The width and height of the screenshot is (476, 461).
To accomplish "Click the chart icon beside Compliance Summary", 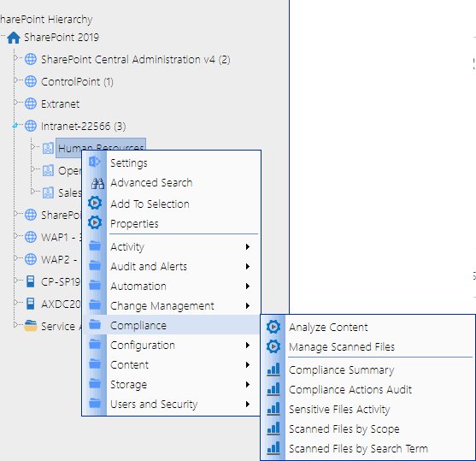I will click(273, 369).
